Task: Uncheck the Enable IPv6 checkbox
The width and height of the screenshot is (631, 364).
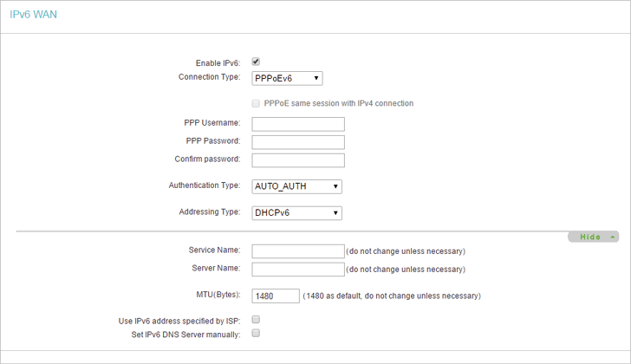Action: point(256,62)
